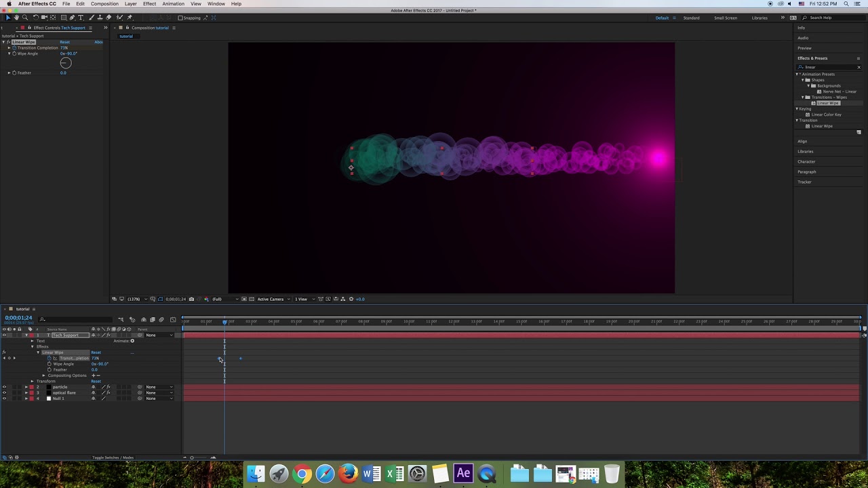Click the Wipe Angle stopwatch in timeline
868x488 pixels.
(x=49, y=364)
